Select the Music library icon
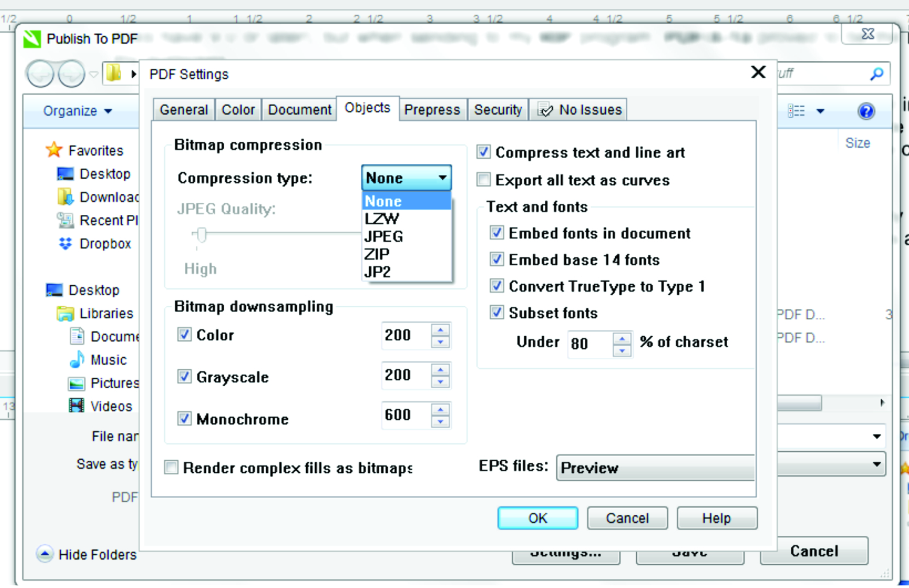 [x=75, y=360]
